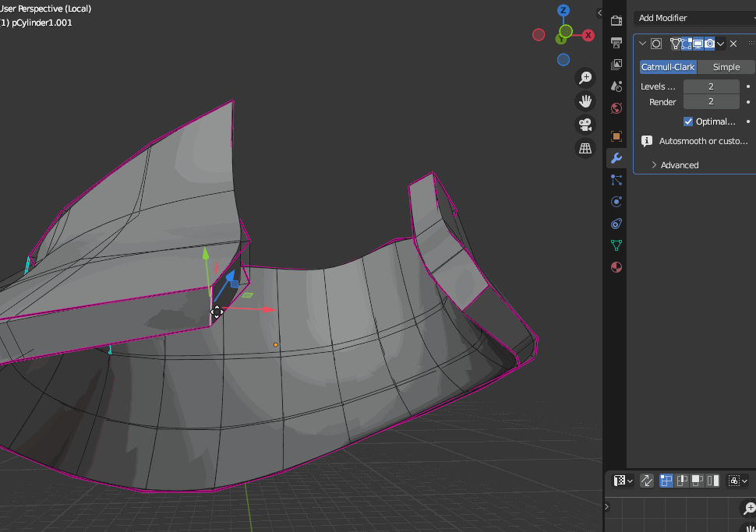This screenshot has height=532, width=756.
Task: Expand the Advanced subdivision section
Action: [x=679, y=165]
